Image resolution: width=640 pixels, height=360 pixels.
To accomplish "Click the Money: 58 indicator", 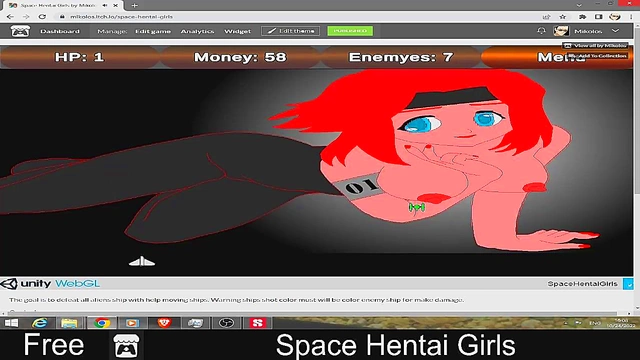I will coord(240,57).
